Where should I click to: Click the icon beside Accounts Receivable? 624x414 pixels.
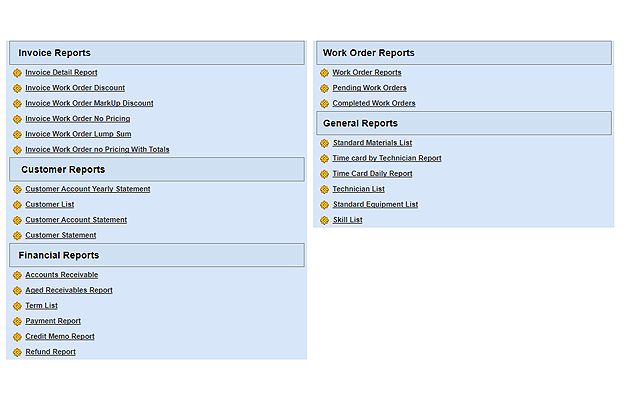click(17, 275)
